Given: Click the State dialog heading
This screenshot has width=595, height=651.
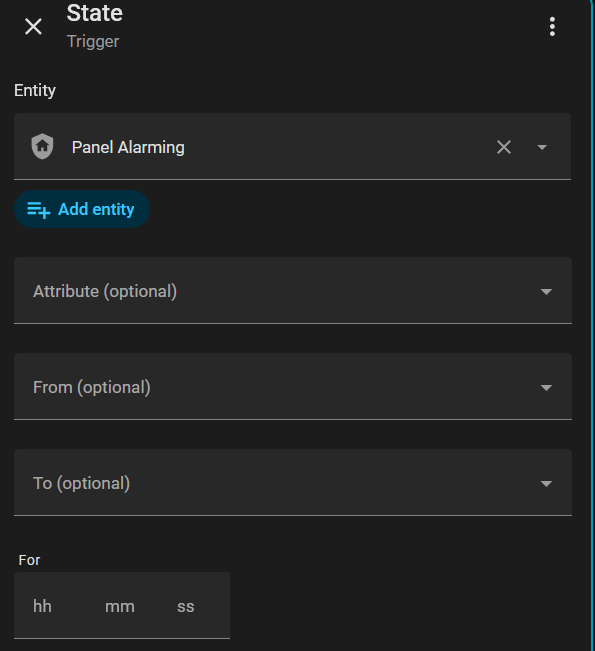Looking at the screenshot, I should [x=95, y=13].
